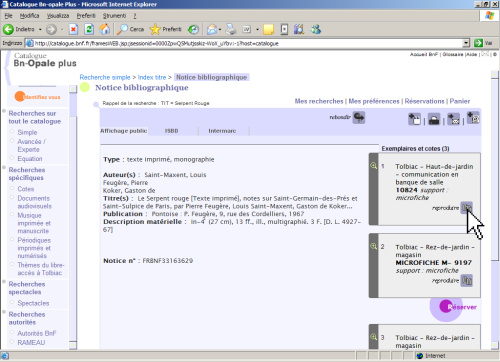Open Mes préférences link
The width and height of the screenshot is (500, 362).
(374, 101)
